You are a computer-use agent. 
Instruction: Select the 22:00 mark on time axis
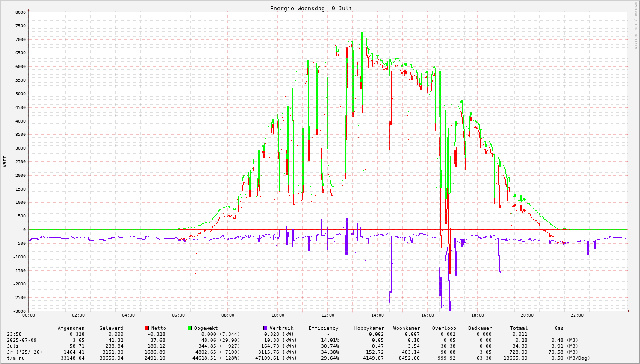(x=577, y=315)
